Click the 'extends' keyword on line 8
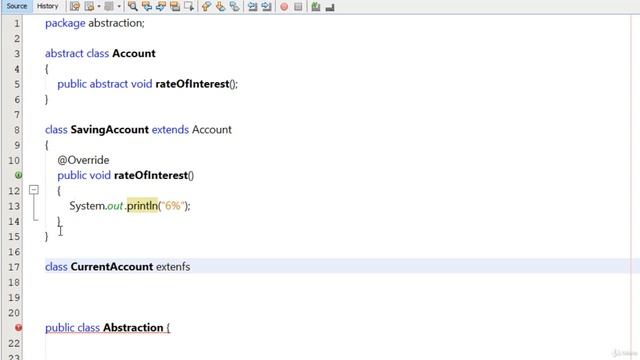640x360 pixels. pos(170,130)
